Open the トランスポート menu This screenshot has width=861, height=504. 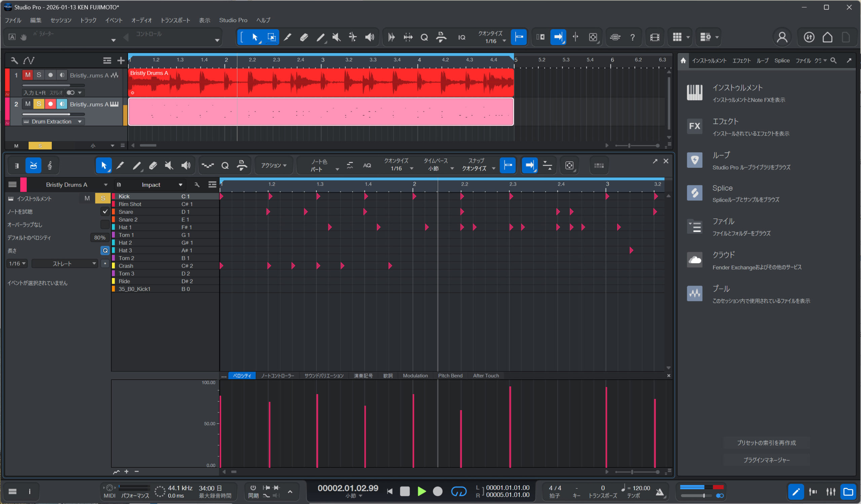click(175, 20)
